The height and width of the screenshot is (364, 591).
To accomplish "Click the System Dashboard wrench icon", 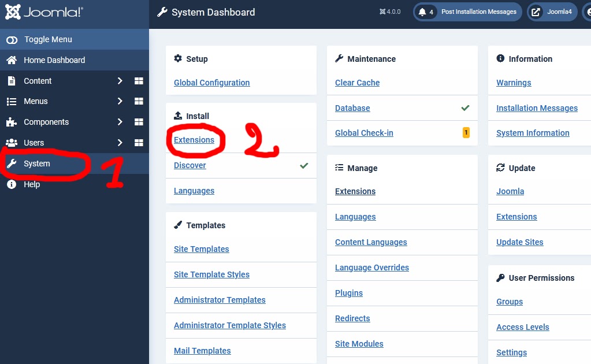I will pos(162,12).
